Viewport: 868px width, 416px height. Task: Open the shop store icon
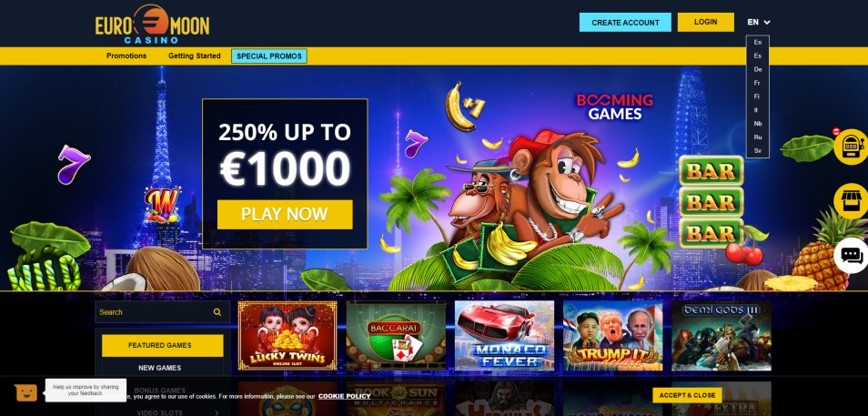(851, 201)
